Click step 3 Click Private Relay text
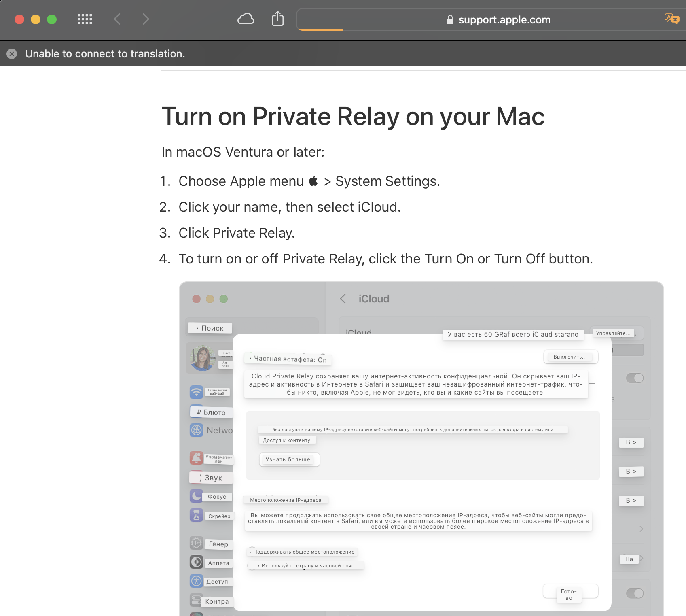Image resolution: width=686 pixels, height=616 pixels. 237,233
